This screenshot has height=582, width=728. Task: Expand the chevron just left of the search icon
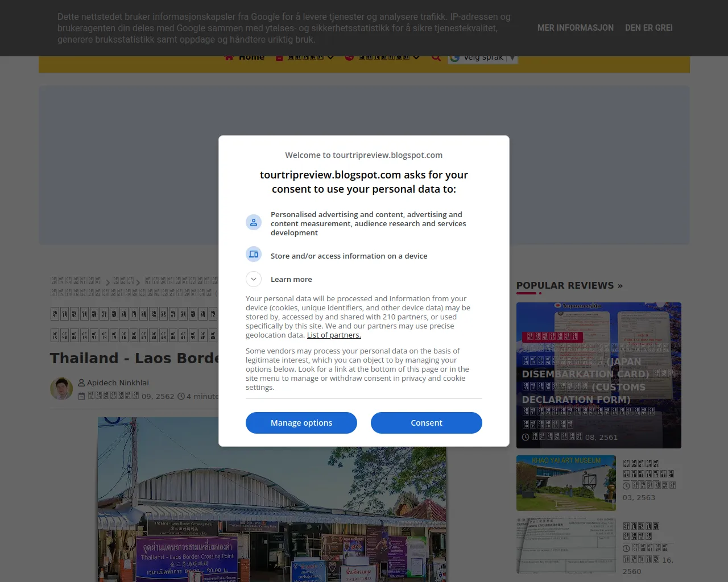click(416, 57)
